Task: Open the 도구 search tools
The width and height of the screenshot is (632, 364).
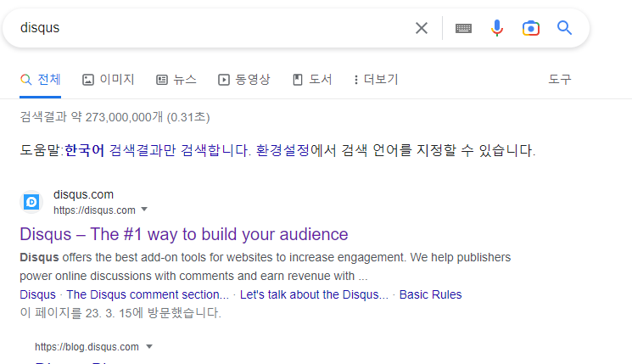Action: click(559, 79)
